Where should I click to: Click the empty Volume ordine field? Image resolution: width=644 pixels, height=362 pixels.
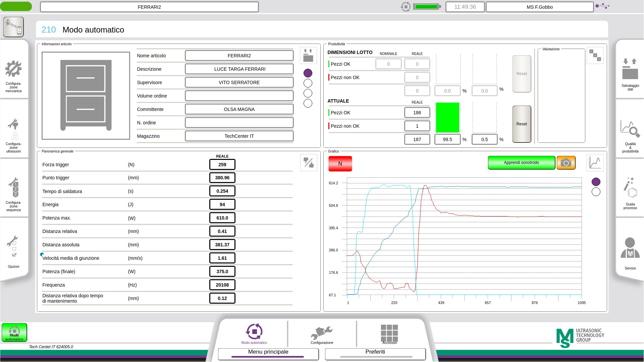tap(239, 96)
